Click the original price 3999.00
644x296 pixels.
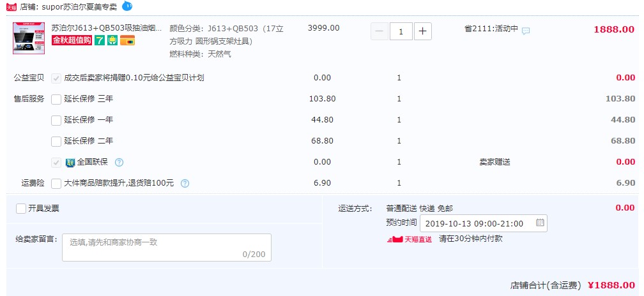point(324,28)
